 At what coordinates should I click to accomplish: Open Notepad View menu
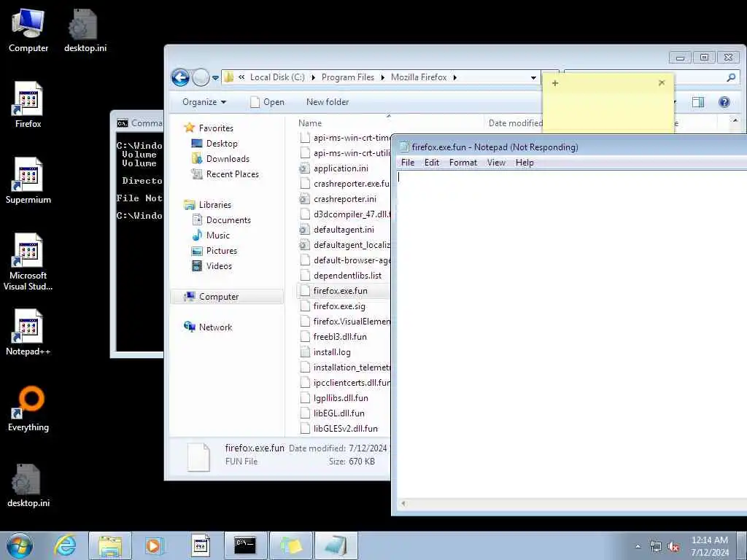coord(496,163)
